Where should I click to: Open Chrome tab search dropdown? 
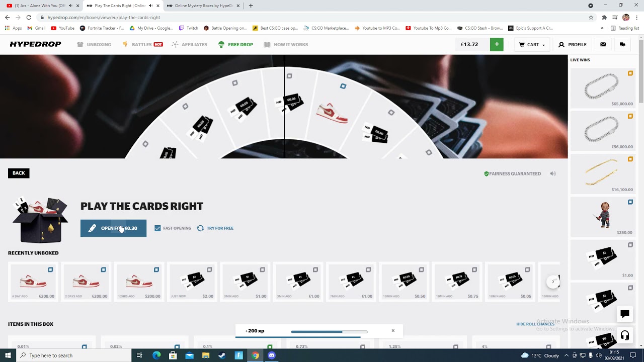point(591,6)
